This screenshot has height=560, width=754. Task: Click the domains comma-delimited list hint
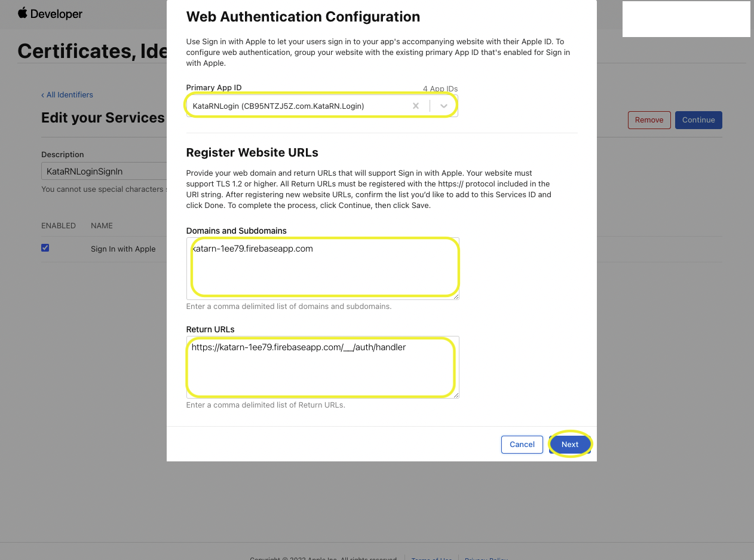point(289,306)
